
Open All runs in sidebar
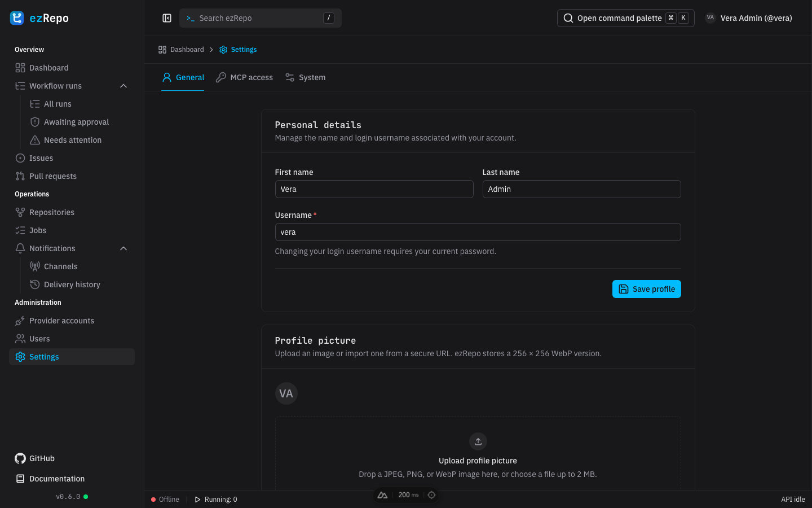[x=79, y=104]
